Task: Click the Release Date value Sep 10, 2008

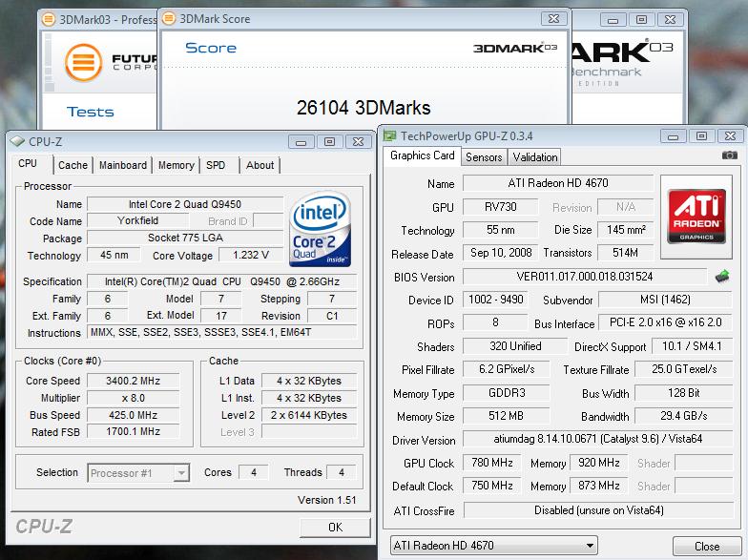Action: point(500,252)
